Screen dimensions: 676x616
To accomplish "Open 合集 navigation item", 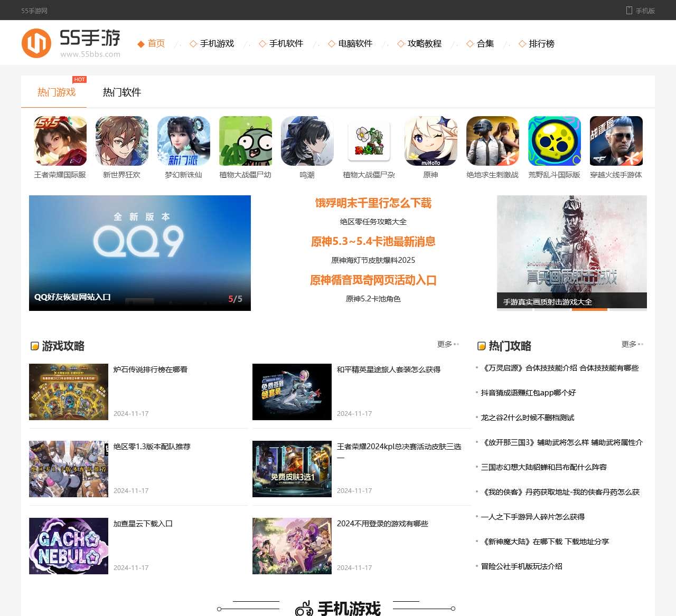I will (x=485, y=43).
